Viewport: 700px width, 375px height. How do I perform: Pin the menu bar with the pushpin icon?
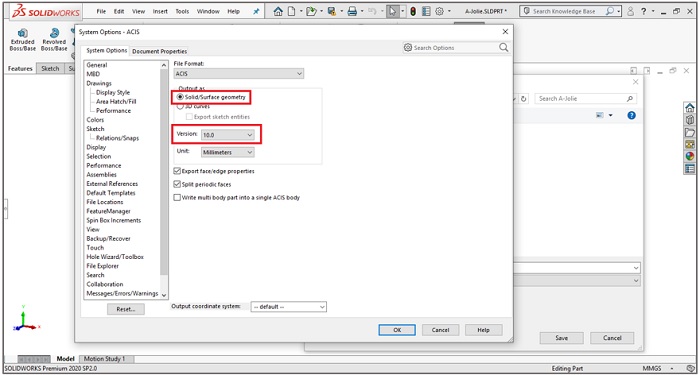point(256,12)
